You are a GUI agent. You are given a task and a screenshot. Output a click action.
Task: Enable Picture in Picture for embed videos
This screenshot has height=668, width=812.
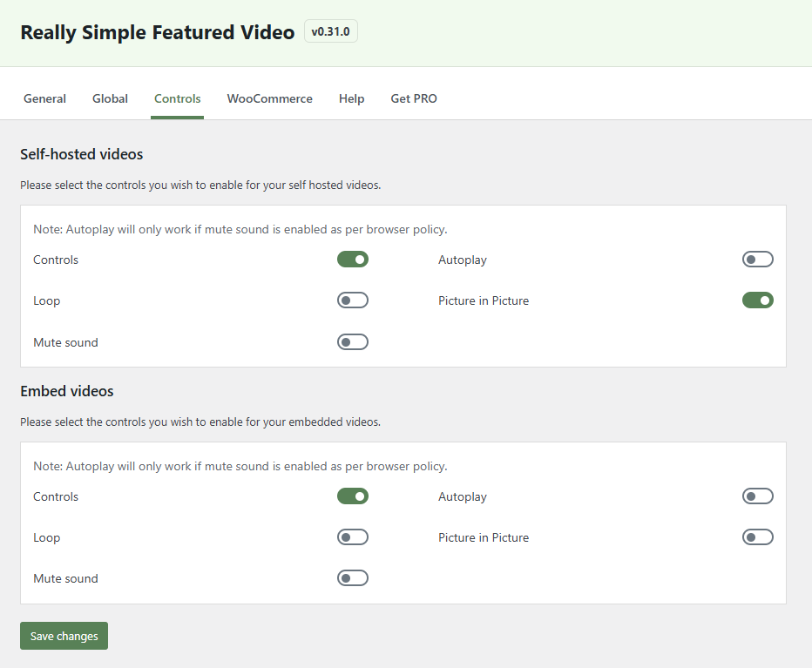[x=757, y=536]
